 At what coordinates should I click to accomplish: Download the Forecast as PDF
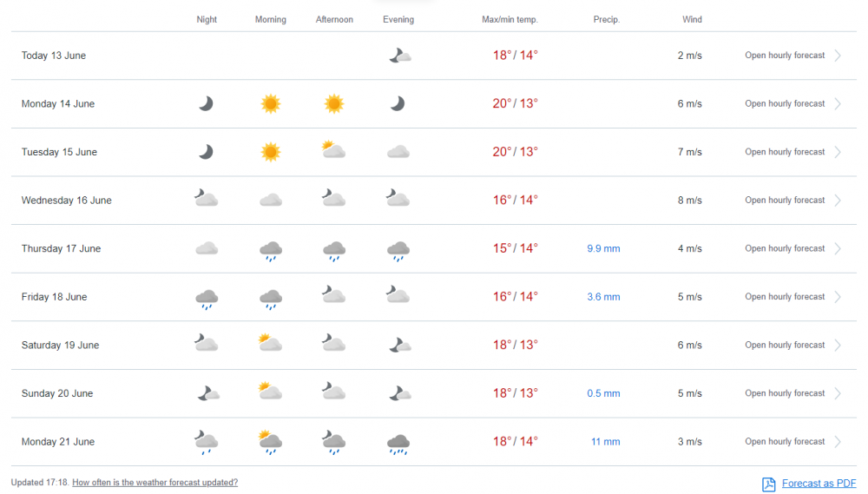[x=819, y=484]
